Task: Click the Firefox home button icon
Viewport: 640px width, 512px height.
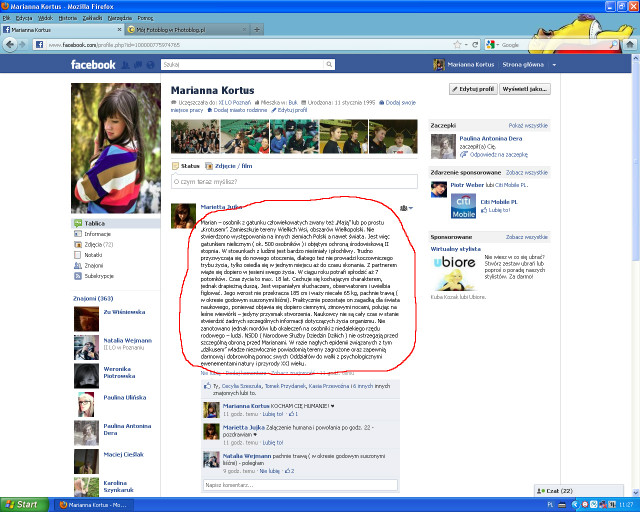Action: pos(630,45)
